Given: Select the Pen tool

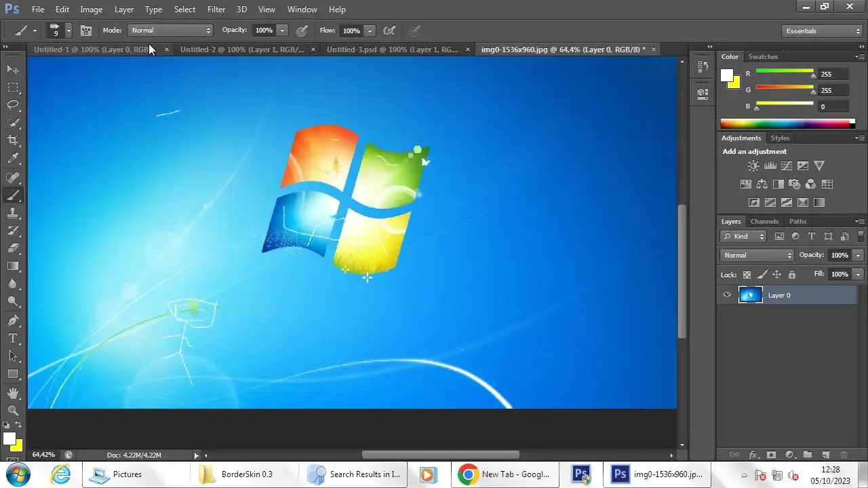Looking at the screenshot, I should pos(13,321).
